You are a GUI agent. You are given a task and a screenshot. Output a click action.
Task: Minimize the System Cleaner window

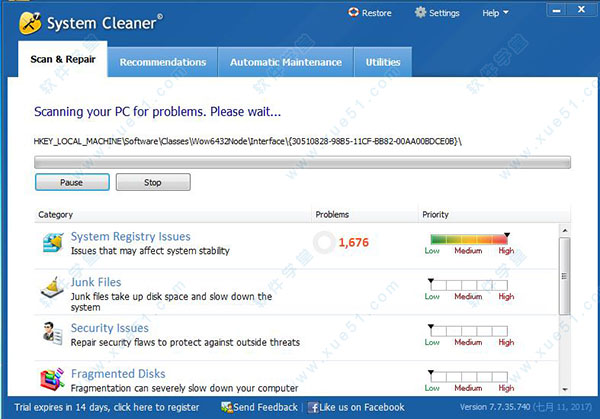557,10
